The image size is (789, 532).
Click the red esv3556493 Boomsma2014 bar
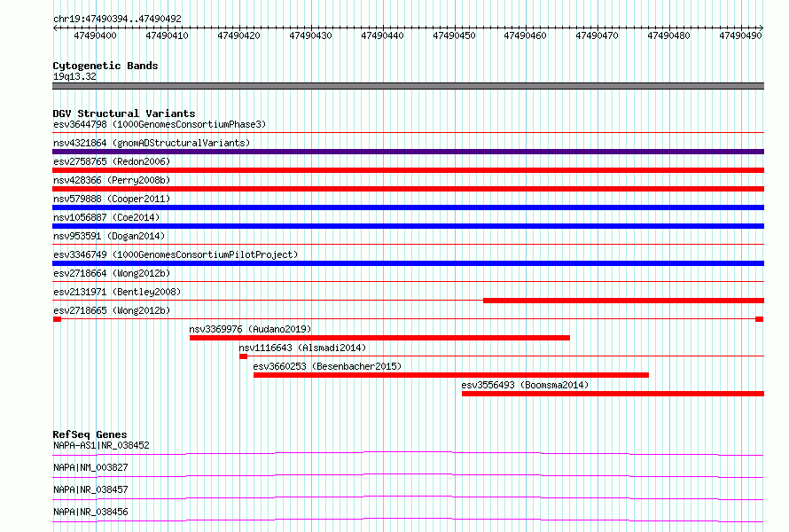coord(613,394)
